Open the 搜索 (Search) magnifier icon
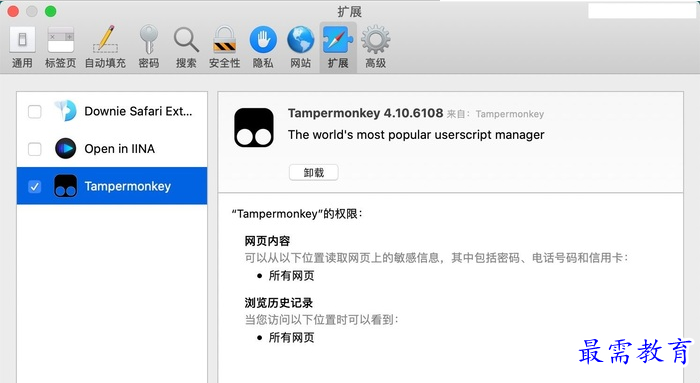700x383 pixels. coord(186,39)
